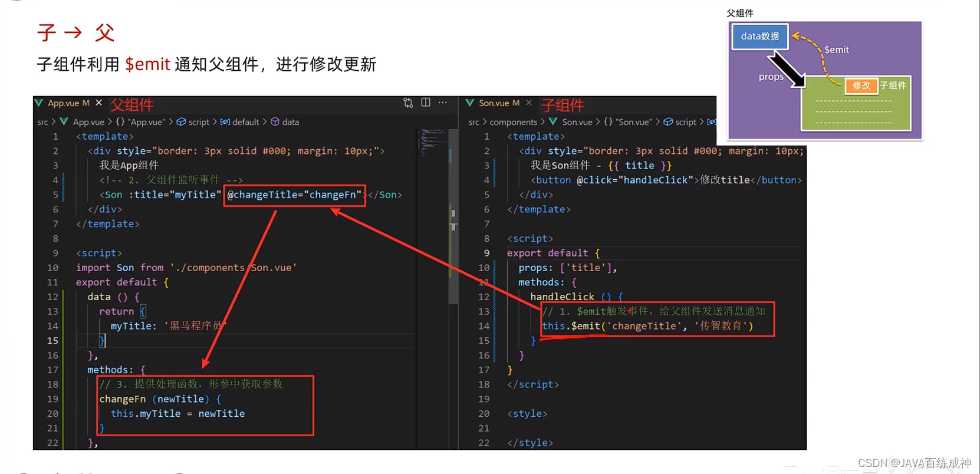Click '// 1. $emit触发事件' comment line

point(653,311)
